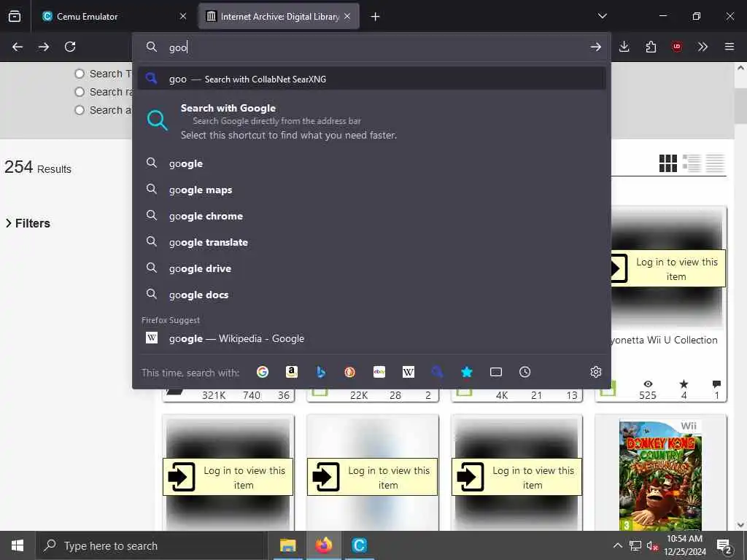Select the first Search radio option
The image size is (747, 560).
pyautogui.click(x=80, y=74)
